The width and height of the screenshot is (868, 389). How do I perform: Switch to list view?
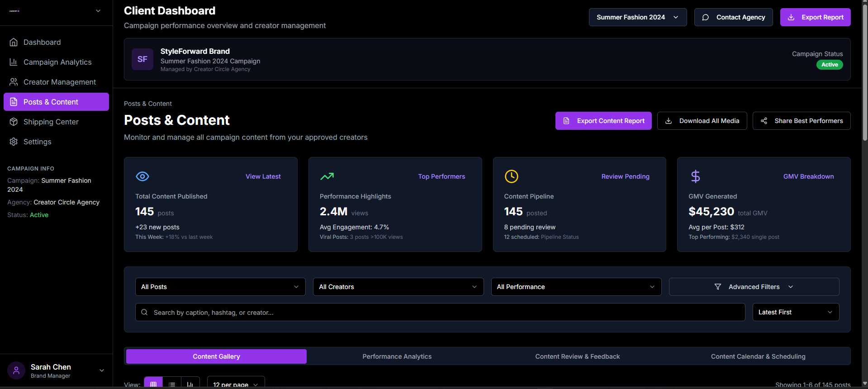(x=172, y=384)
